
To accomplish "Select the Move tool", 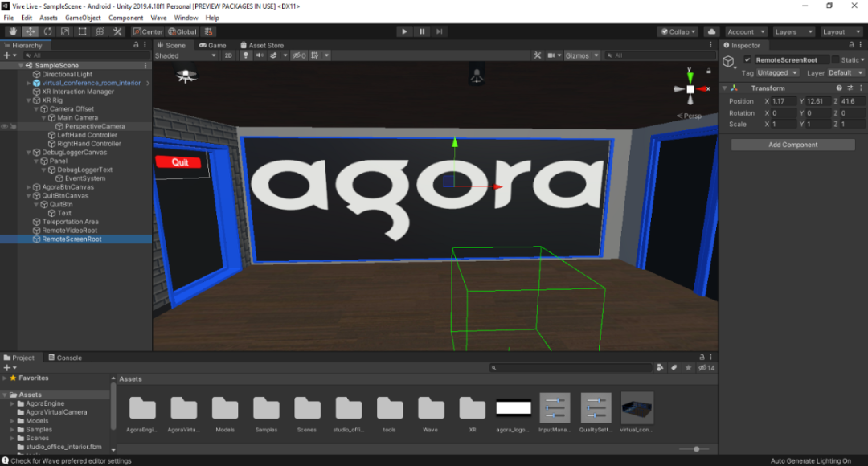I will (30, 31).
